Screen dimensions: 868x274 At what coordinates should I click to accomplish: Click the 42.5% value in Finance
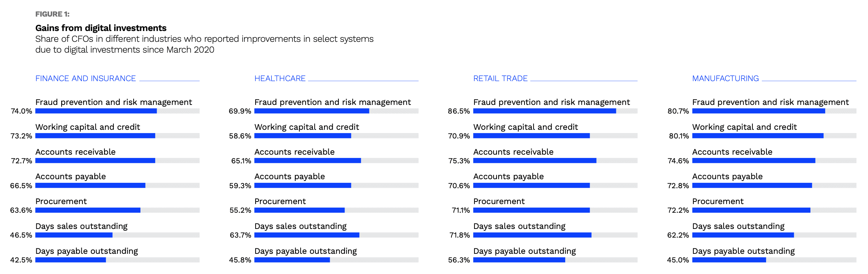pyautogui.click(x=21, y=260)
